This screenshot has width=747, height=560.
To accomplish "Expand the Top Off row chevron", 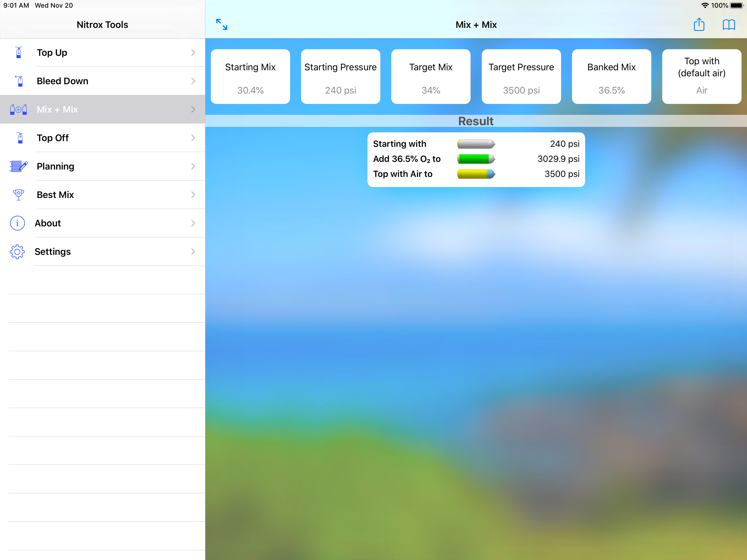I will tap(193, 138).
